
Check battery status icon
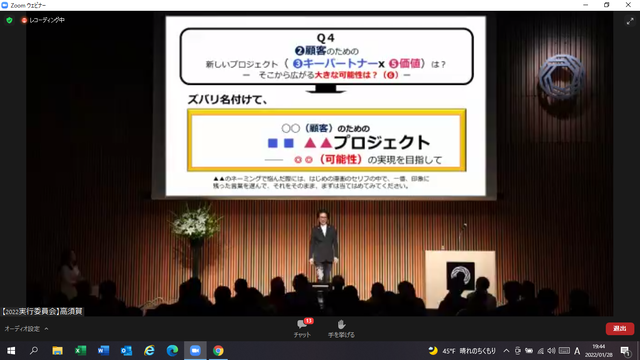529,351
